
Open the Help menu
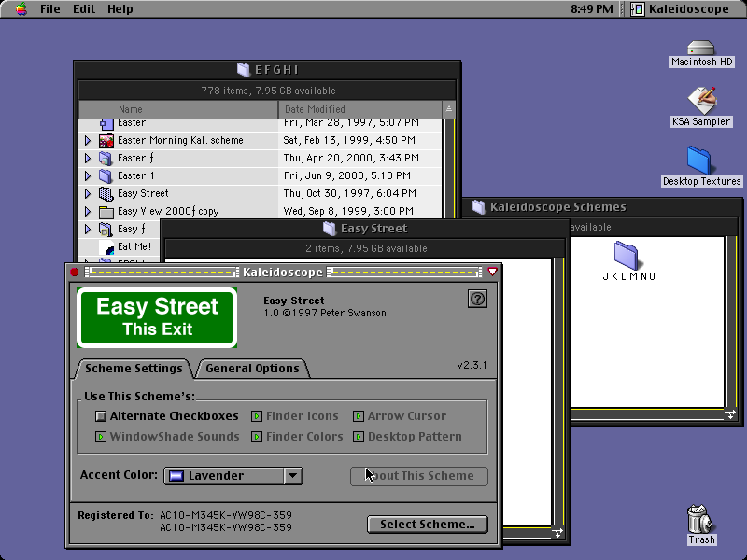[120, 9]
